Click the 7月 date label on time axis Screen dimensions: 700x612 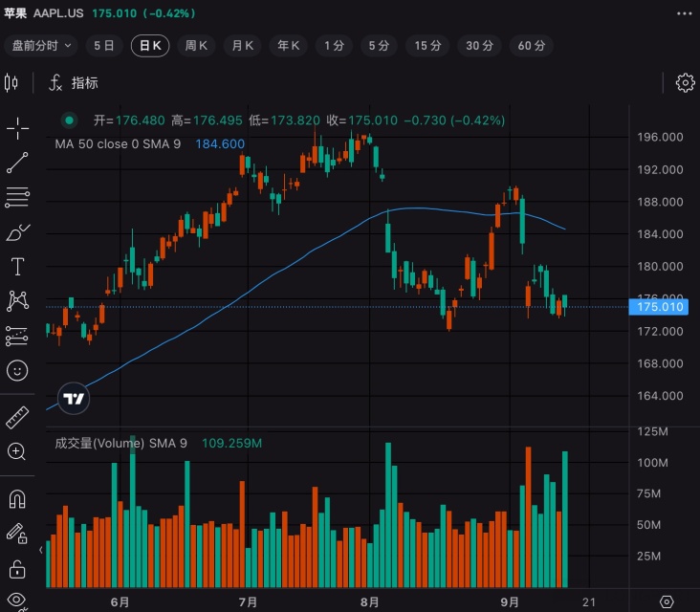coord(248,602)
